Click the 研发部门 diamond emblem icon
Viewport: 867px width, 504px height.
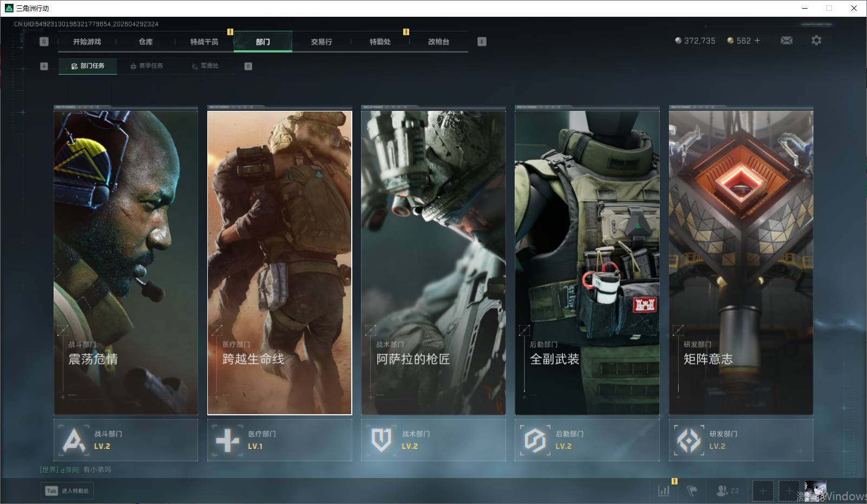click(688, 440)
